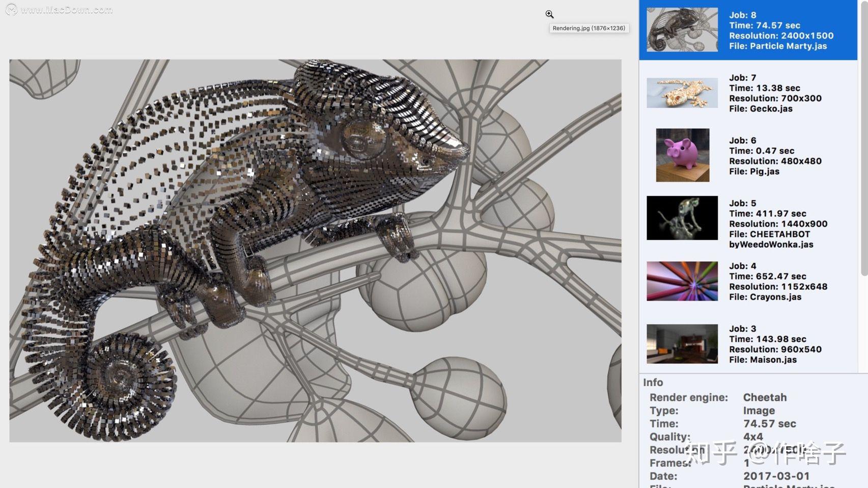Select the Particle Marty.jas job thumbnail
Screen dimensions: 868x488
click(681, 29)
